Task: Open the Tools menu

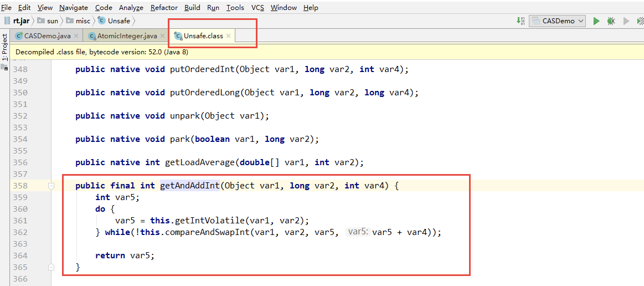Action: point(235,7)
